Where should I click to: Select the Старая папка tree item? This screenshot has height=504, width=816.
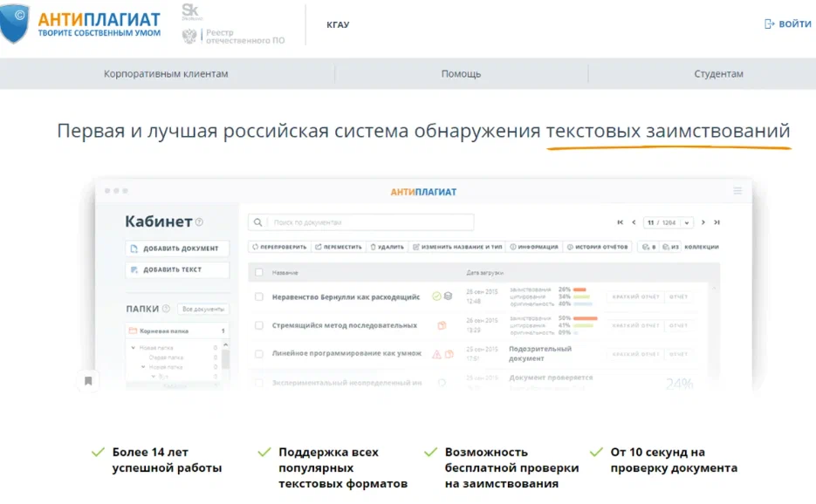point(166,358)
